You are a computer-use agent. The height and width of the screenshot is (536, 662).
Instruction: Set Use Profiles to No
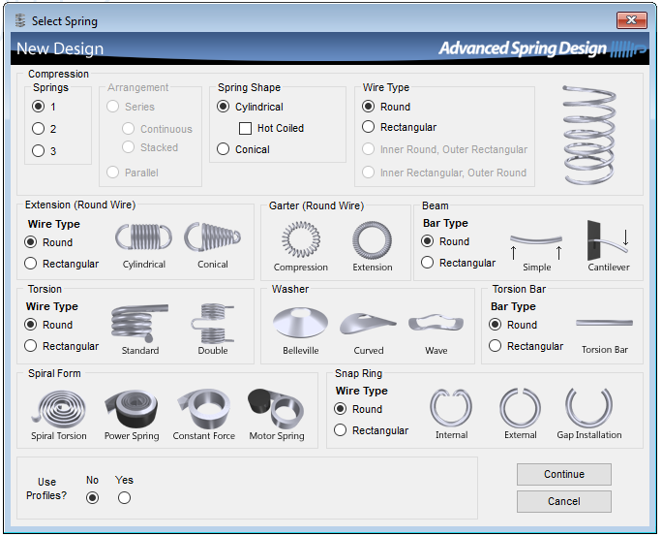[92, 498]
